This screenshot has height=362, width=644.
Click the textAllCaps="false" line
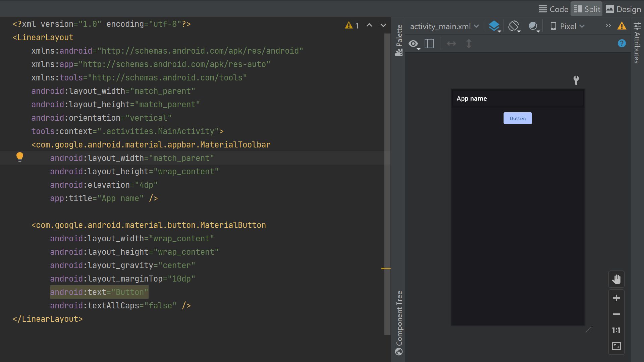click(x=120, y=305)
